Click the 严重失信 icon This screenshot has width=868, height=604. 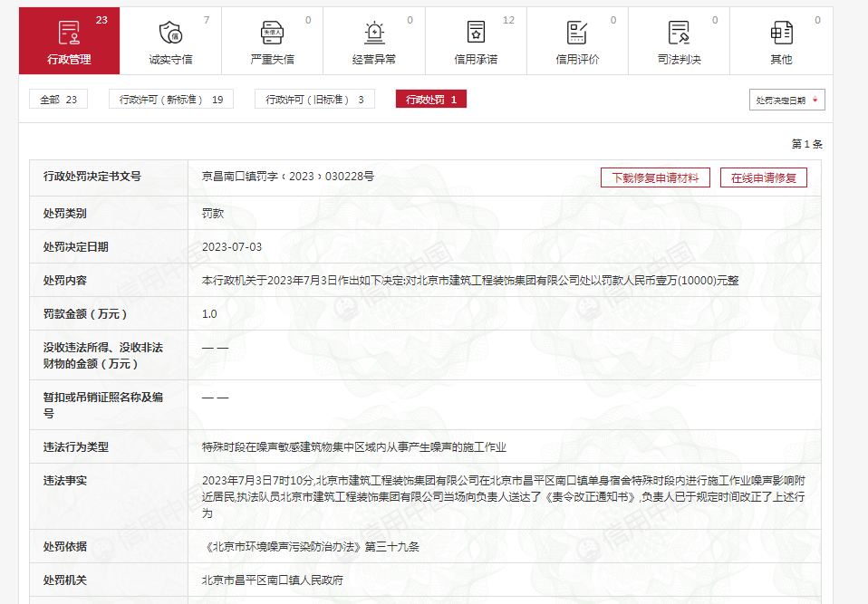click(x=273, y=33)
